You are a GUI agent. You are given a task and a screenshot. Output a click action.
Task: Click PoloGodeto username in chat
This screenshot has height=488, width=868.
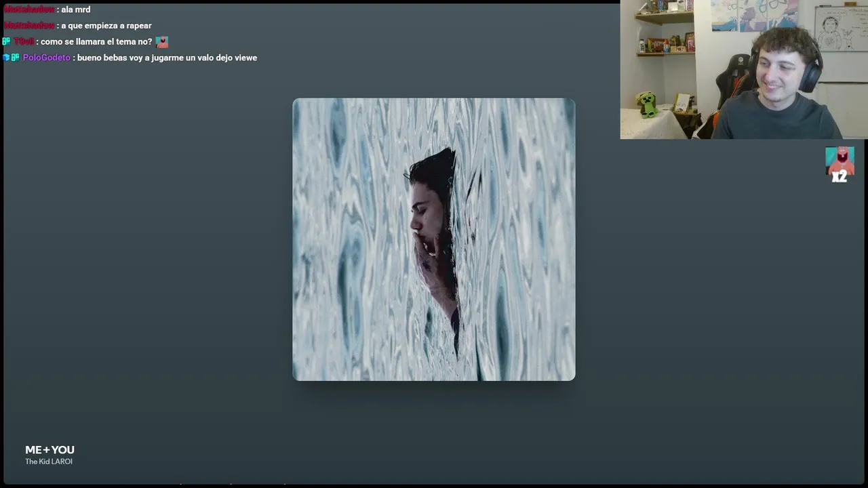coord(47,58)
